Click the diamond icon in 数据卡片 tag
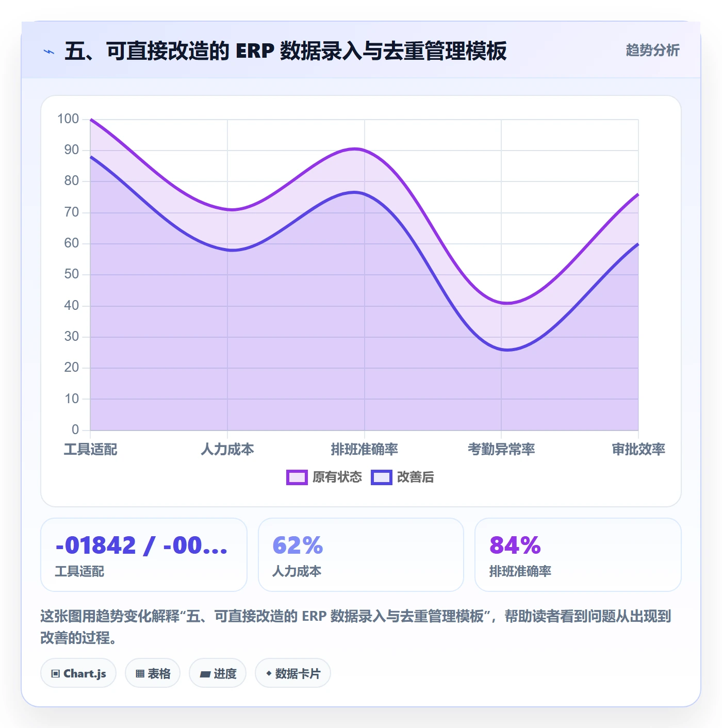 point(269,673)
